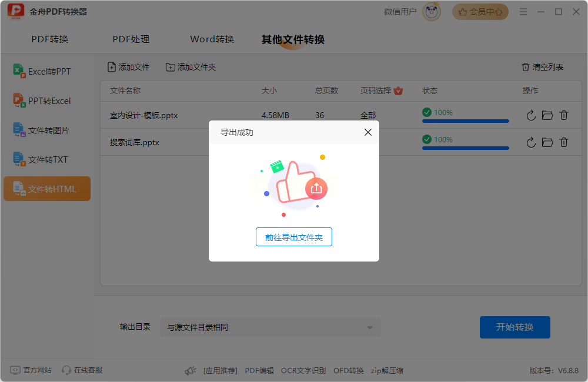Click 开始转换 button
The width and height of the screenshot is (588, 382).
tap(515, 327)
